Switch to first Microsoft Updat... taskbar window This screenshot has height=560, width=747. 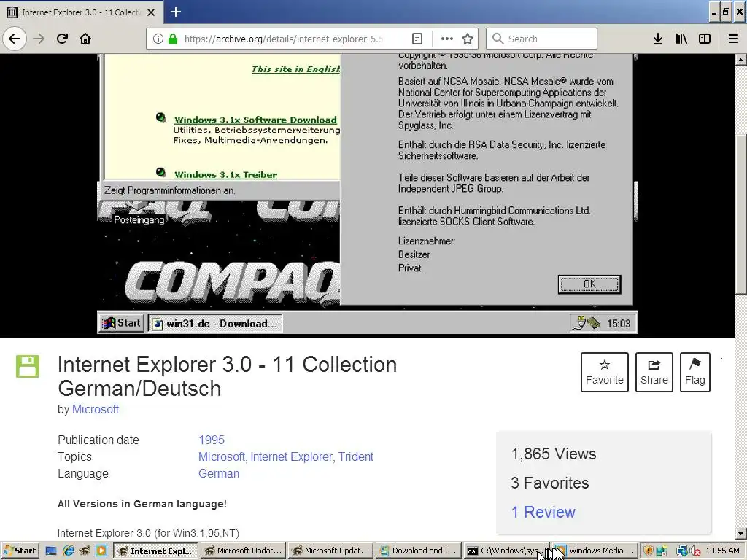243,551
